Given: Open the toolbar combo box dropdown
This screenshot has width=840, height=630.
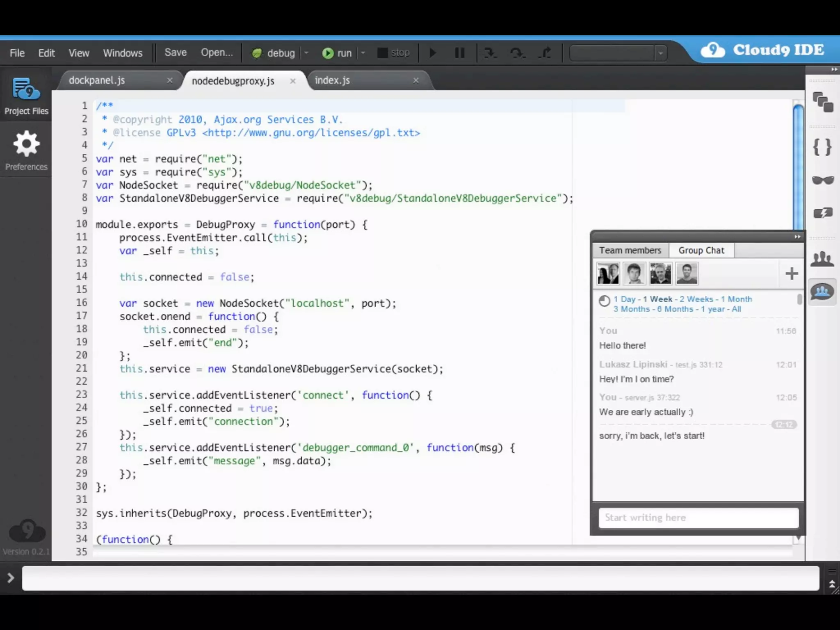Looking at the screenshot, I should pos(660,53).
